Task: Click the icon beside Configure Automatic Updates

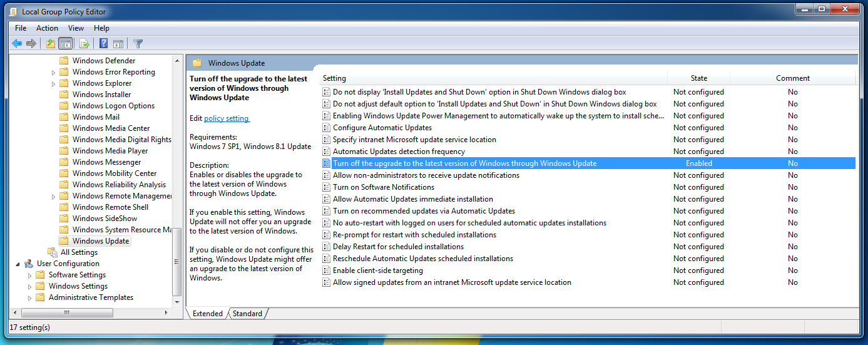Action: tap(326, 128)
